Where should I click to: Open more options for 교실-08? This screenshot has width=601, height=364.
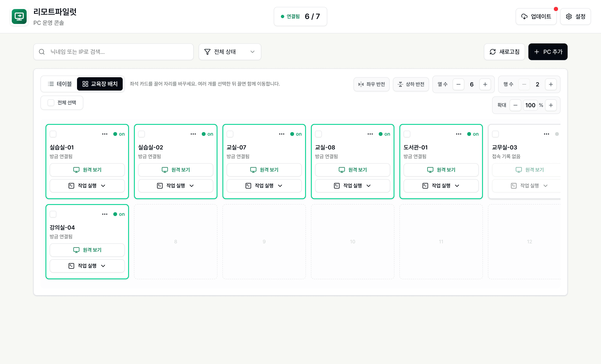tap(370, 134)
